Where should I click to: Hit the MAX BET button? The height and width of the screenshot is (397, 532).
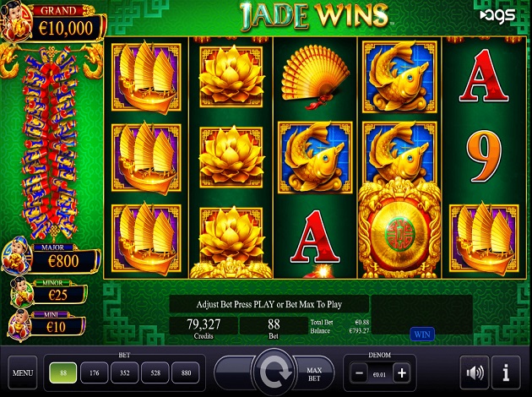(313, 374)
